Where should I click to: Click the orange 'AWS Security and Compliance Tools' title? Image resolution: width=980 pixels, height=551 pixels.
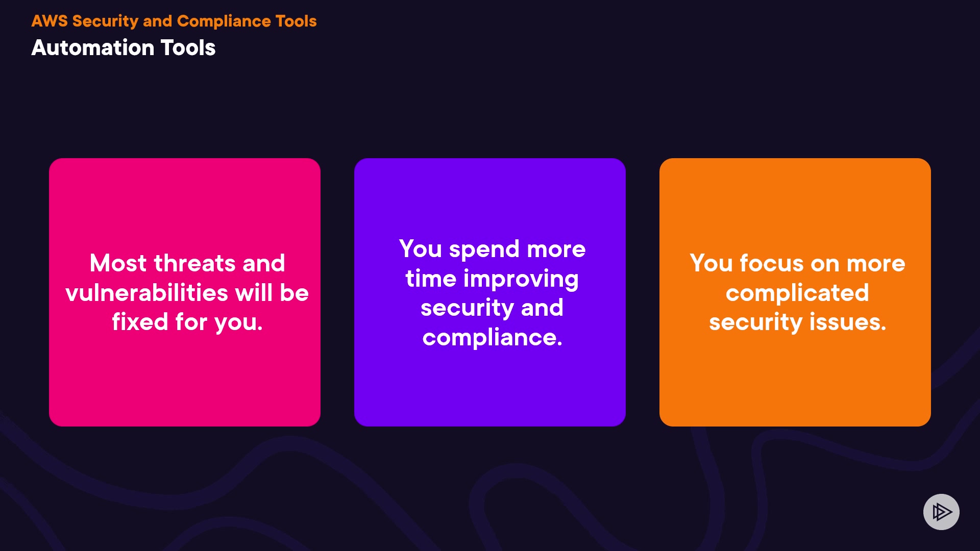click(x=174, y=21)
